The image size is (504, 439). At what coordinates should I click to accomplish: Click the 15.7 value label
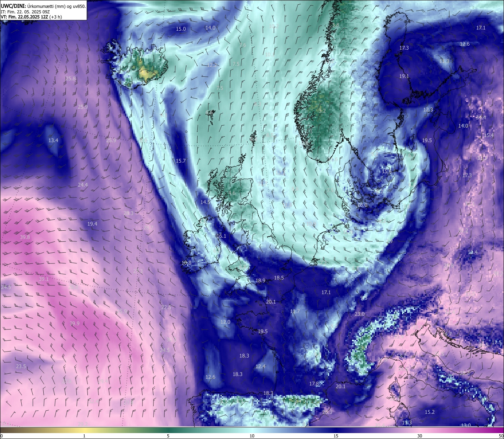tap(180, 161)
